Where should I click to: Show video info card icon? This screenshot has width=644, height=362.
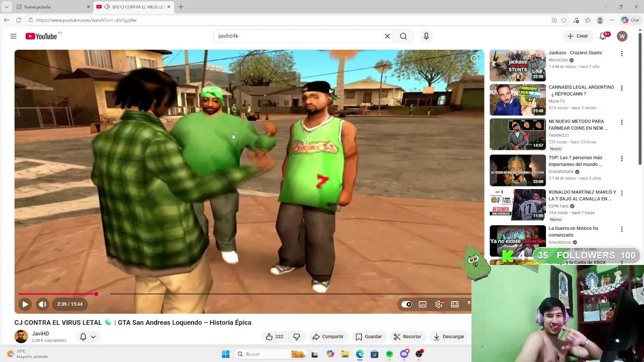[474, 58]
